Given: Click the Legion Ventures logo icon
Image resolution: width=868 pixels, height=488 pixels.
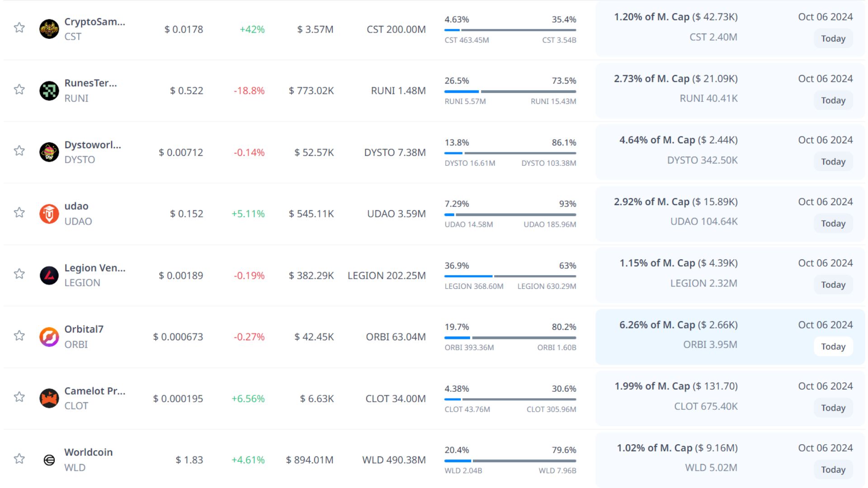Looking at the screenshot, I should [x=49, y=275].
